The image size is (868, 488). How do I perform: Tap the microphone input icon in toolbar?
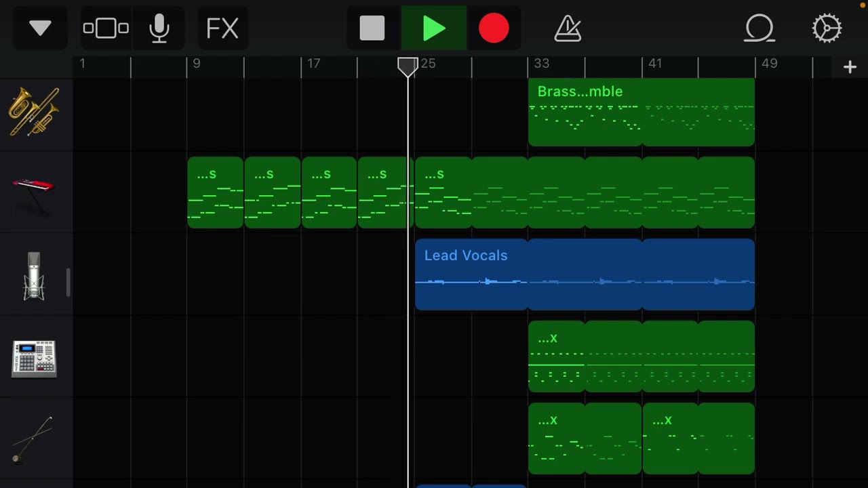(159, 28)
